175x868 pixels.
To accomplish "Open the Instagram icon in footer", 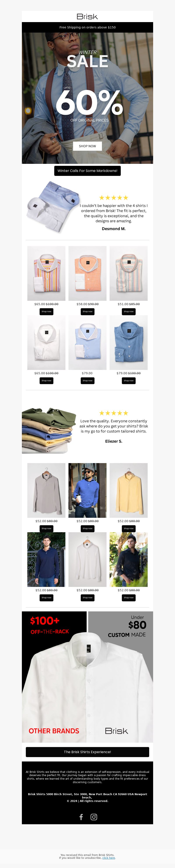I will pos(94,817).
